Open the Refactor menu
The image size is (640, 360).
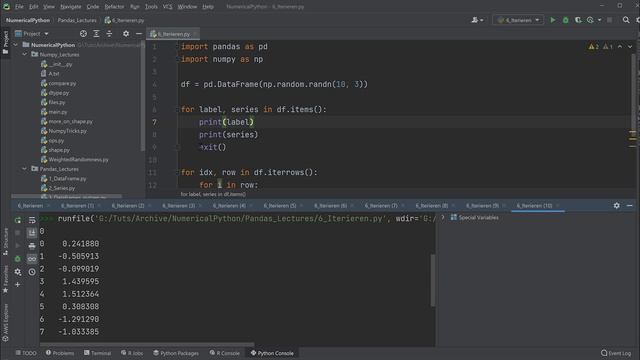[114, 7]
